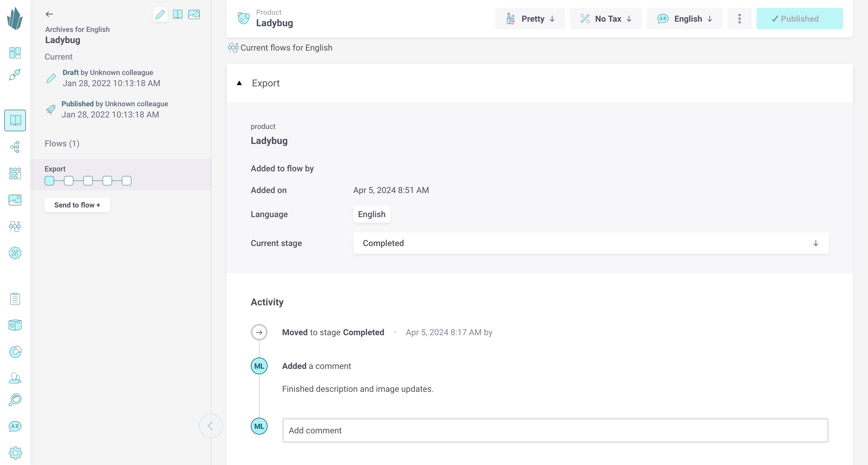Click the settings gear icon at bottom
The image size is (868, 465).
click(15, 453)
